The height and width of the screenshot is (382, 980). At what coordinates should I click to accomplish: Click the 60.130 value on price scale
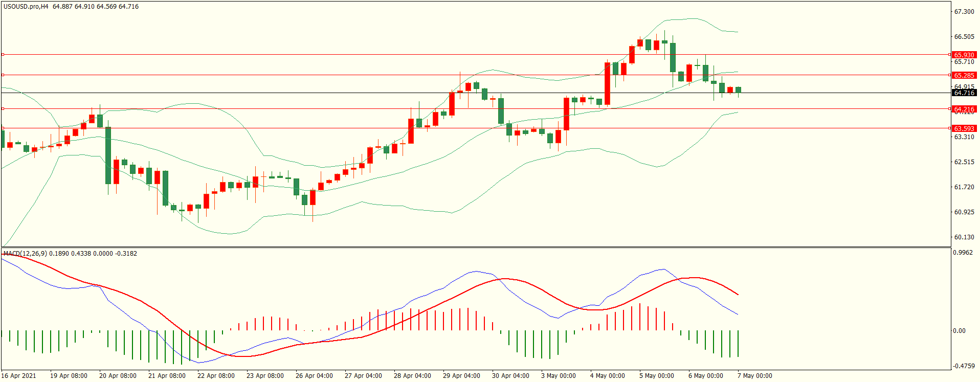[964, 237]
